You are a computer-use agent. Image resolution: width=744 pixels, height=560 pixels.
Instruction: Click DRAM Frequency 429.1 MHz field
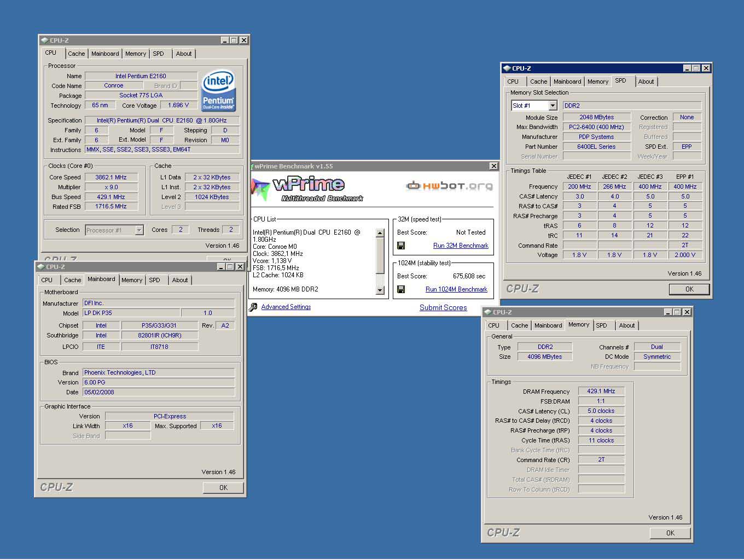pyautogui.click(x=601, y=391)
